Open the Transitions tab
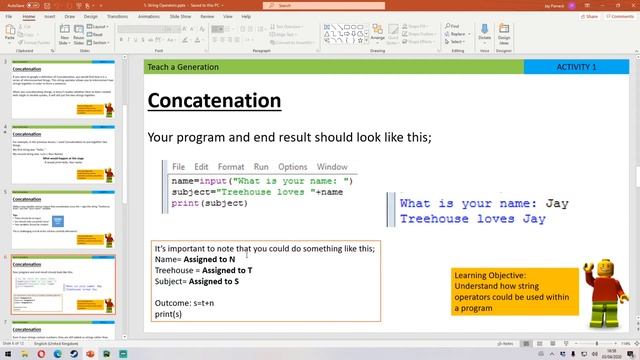This screenshot has height=360, width=640. click(118, 16)
